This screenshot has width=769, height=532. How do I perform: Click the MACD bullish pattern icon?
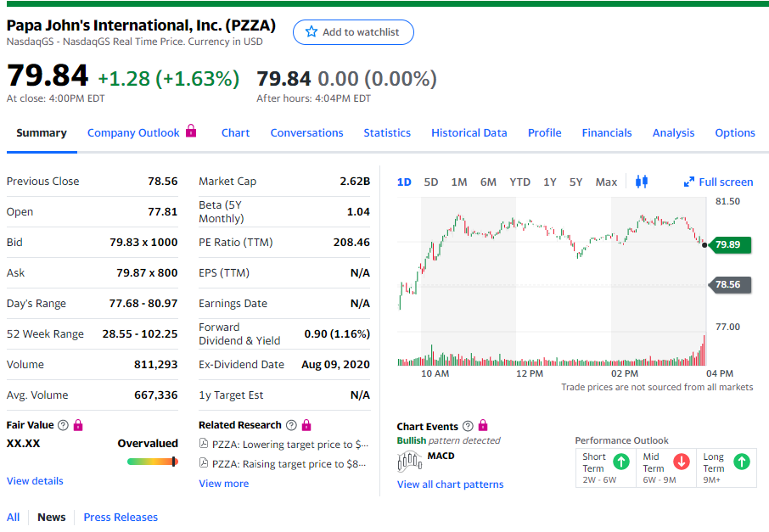point(410,462)
